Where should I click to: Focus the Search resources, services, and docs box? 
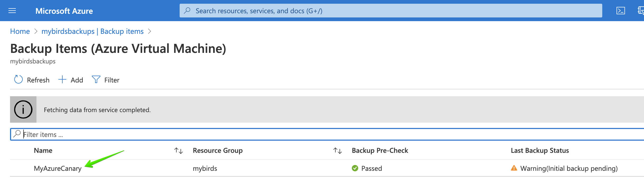click(391, 11)
